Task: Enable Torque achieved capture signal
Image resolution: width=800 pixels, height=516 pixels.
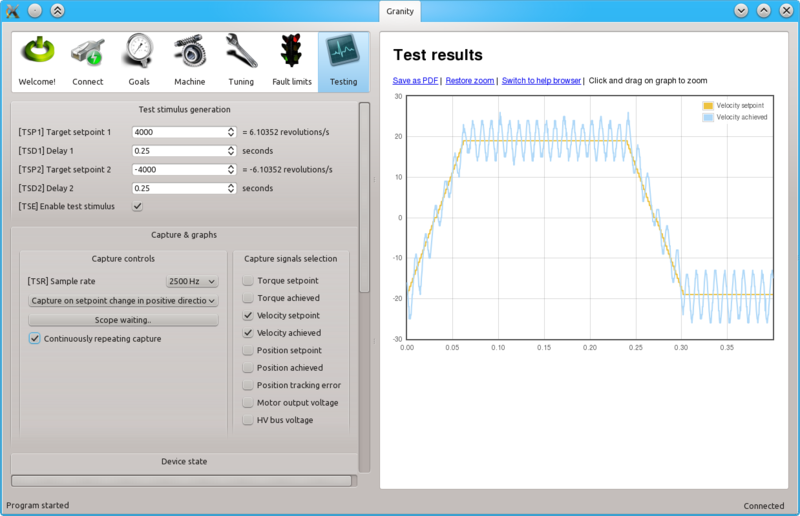Action: (248, 298)
